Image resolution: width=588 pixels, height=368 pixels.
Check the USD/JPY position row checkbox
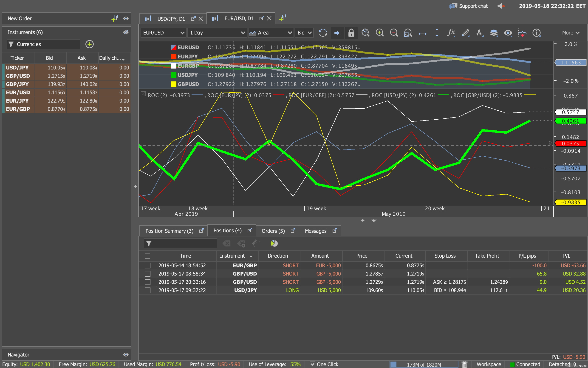tap(147, 290)
